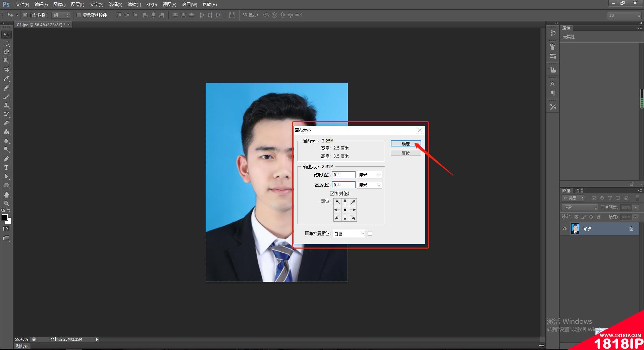Select the Dodge tool
Viewport: 644px width, 350px height.
[x=6, y=149]
